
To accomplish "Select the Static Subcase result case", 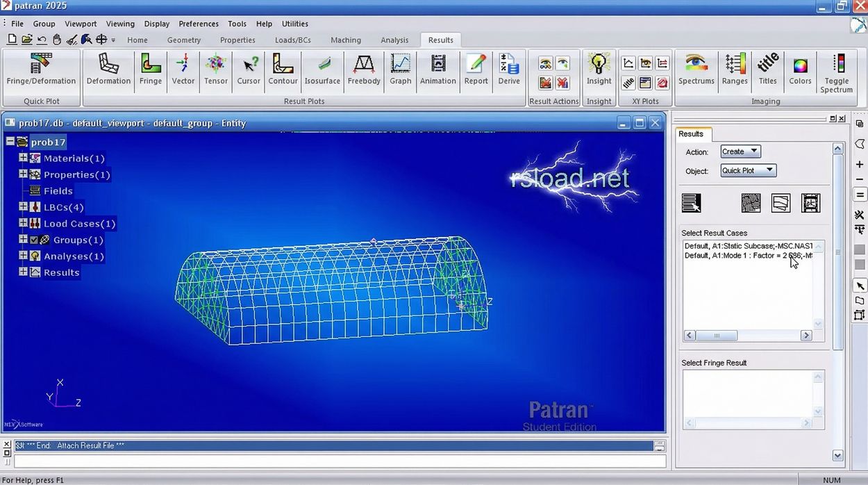I will (748, 246).
